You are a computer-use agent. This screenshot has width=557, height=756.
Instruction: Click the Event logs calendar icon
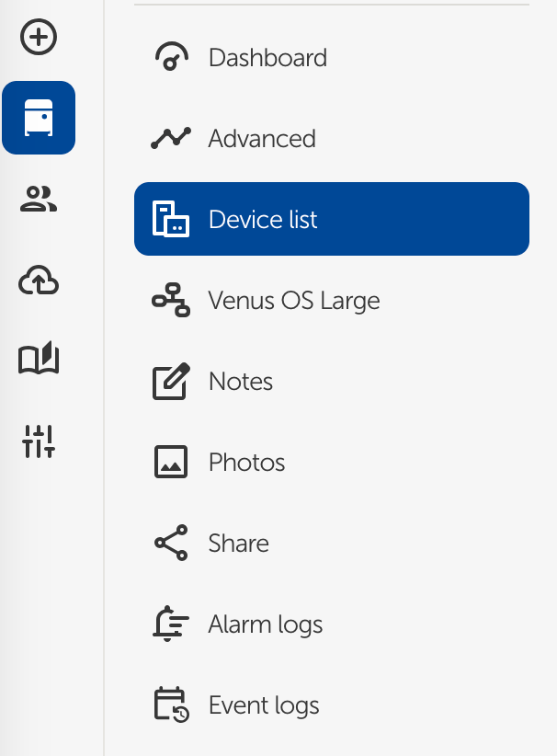(169, 704)
